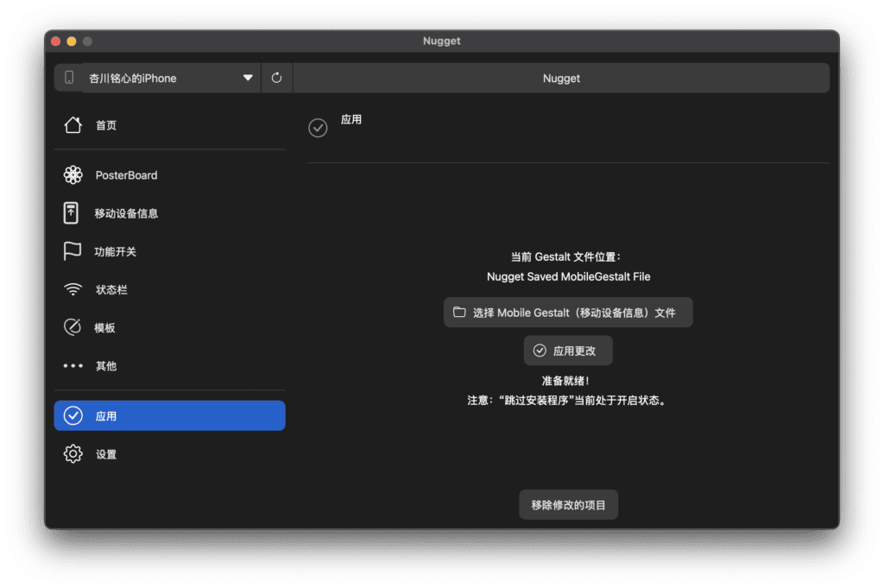Switch to the 设置 sidebar entry
The width and height of the screenshot is (884, 588).
coord(105,453)
